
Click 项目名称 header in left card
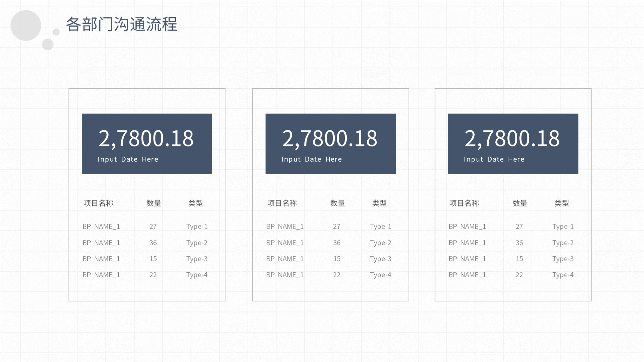tap(98, 203)
